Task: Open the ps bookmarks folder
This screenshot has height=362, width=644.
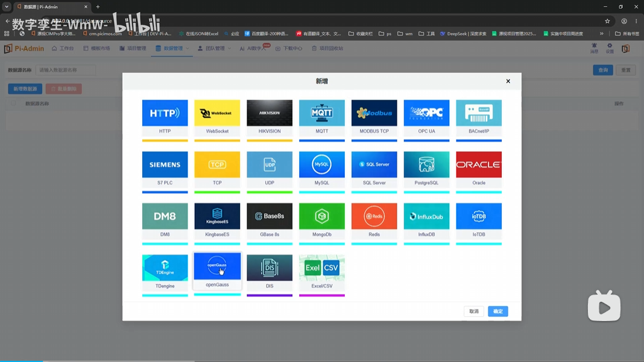Action: (x=385, y=34)
